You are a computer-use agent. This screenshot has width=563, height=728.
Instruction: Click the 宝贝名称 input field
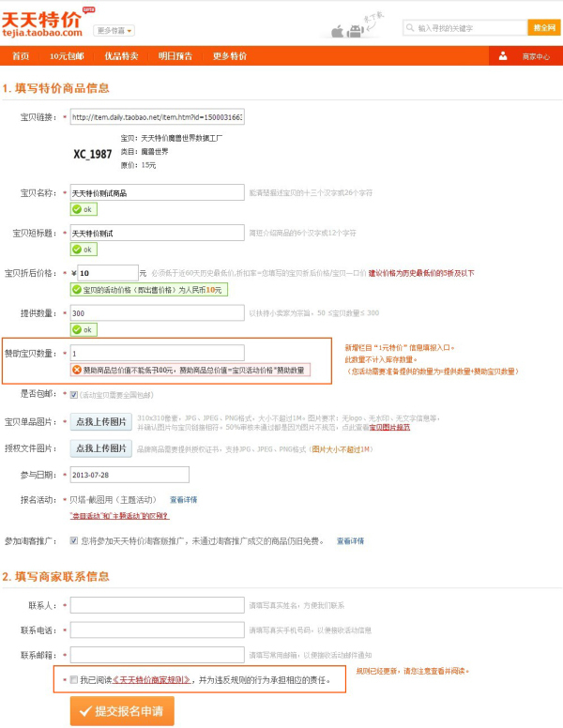point(158,192)
